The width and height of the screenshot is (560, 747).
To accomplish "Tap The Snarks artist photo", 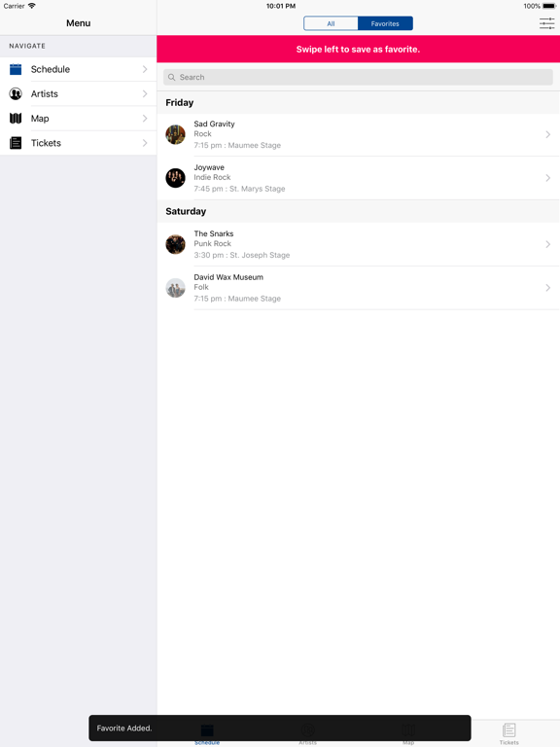I will (x=175, y=244).
